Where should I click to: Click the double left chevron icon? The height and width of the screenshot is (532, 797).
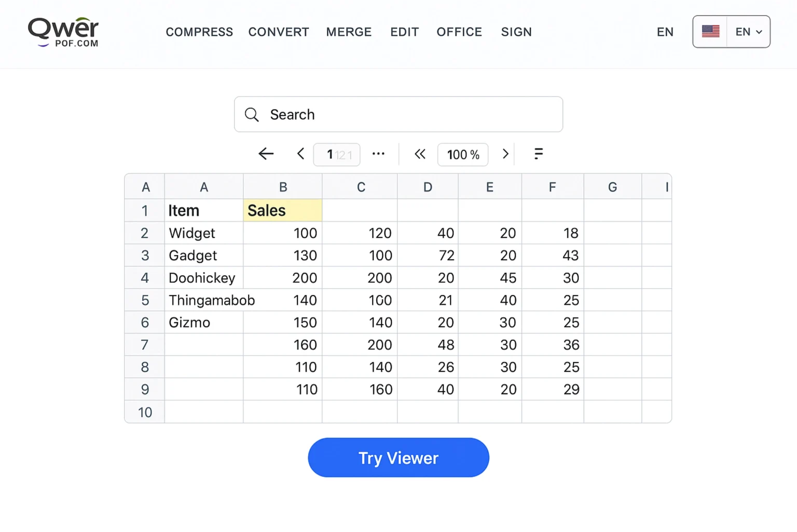pyautogui.click(x=420, y=154)
